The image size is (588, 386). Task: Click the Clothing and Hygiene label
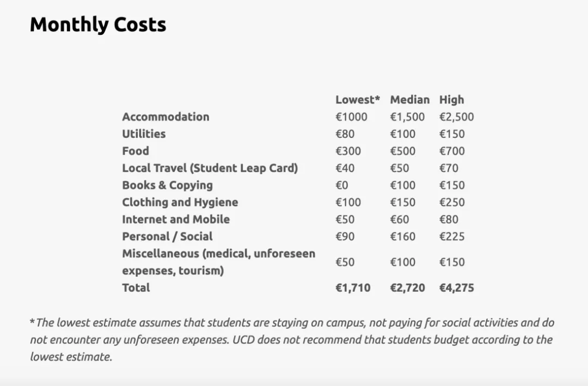[180, 202]
